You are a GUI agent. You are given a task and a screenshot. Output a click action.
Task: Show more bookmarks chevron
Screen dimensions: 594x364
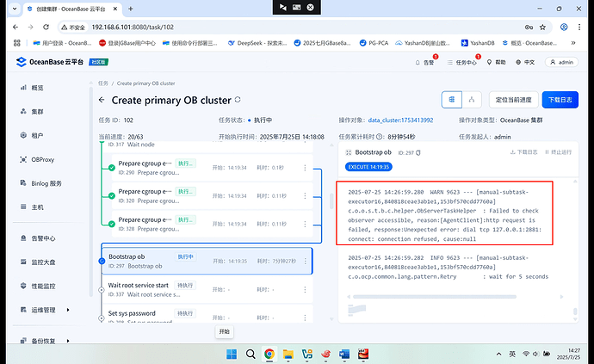573,43
